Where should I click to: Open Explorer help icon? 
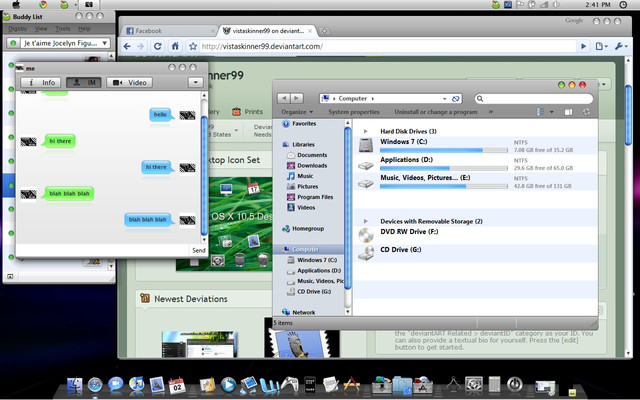pyautogui.click(x=586, y=112)
